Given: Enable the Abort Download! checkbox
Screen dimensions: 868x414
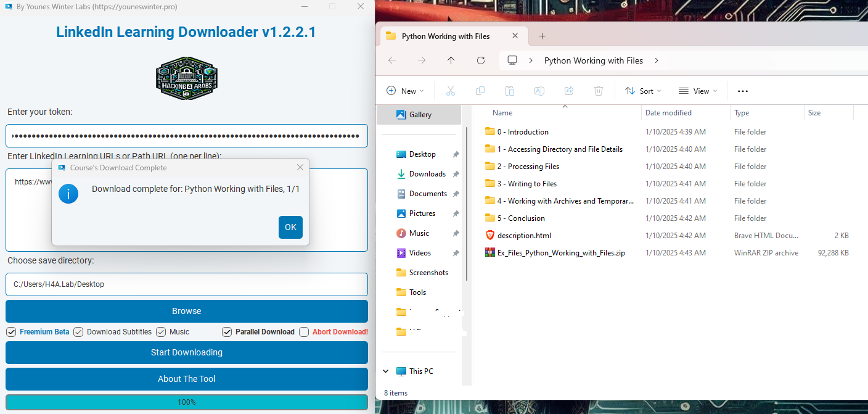Looking at the screenshot, I should [304, 332].
